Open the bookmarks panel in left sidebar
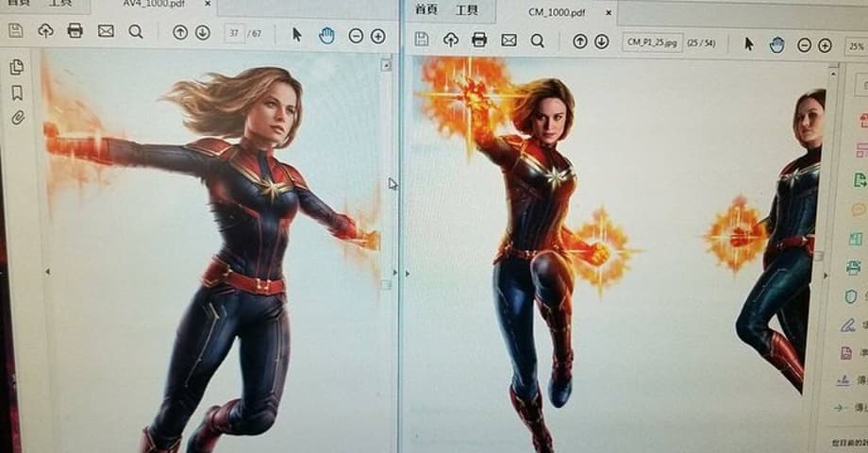The image size is (868, 453). click(x=17, y=92)
